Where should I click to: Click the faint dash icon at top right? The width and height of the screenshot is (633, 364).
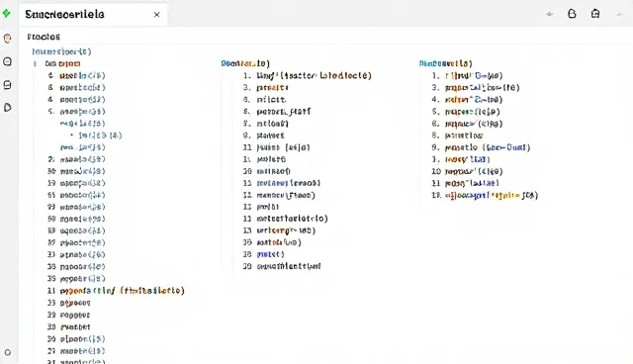click(619, 14)
